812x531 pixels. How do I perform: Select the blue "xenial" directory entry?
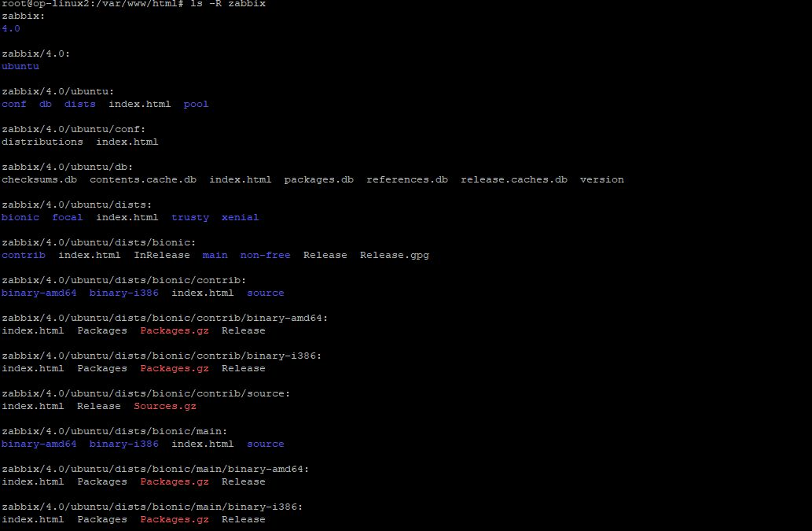point(241,218)
